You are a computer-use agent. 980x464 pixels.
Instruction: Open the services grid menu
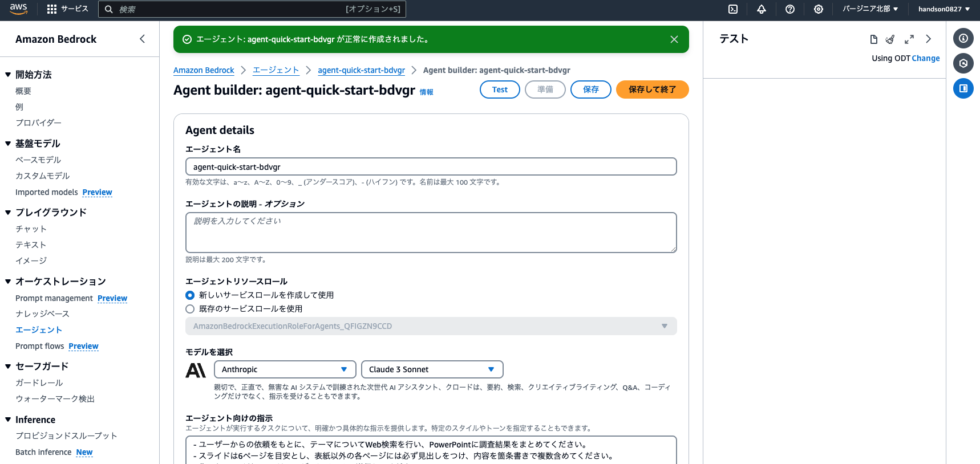[x=52, y=9]
